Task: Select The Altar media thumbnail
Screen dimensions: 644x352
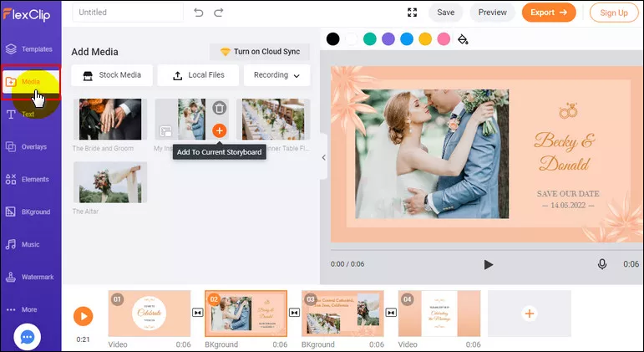Action: tap(110, 182)
